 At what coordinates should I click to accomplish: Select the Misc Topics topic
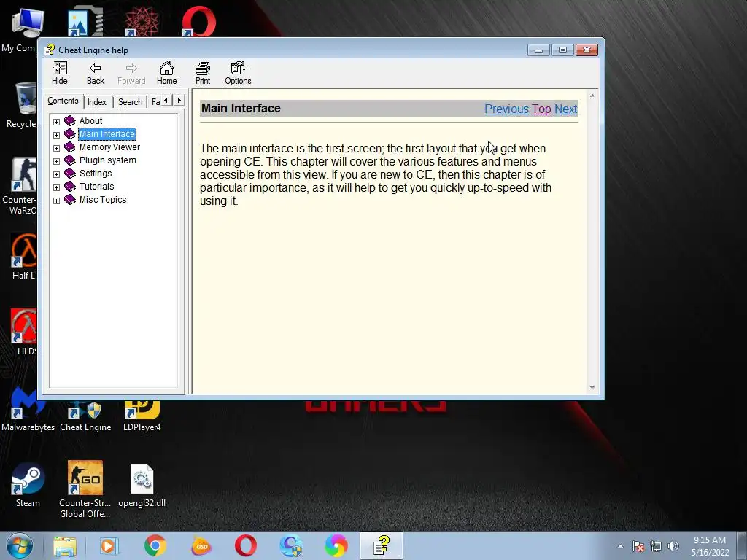coord(102,200)
